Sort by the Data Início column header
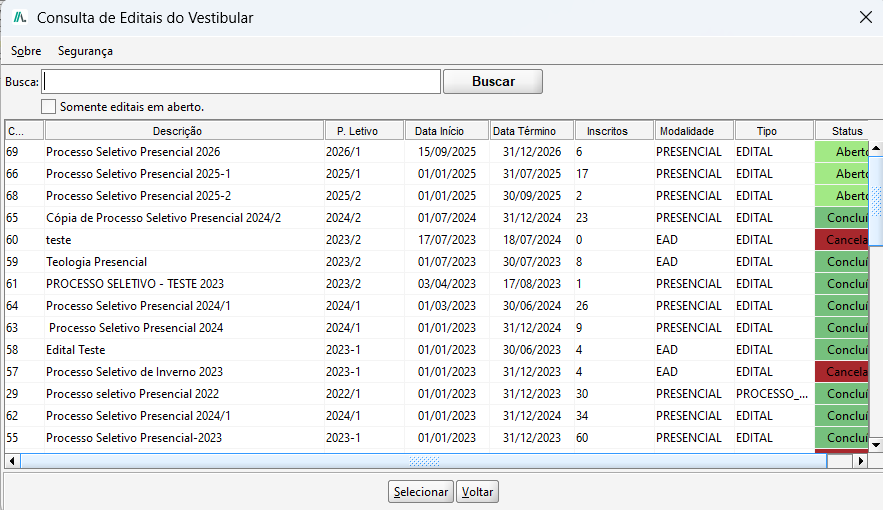This screenshot has width=883, height=510. (447, 131)
